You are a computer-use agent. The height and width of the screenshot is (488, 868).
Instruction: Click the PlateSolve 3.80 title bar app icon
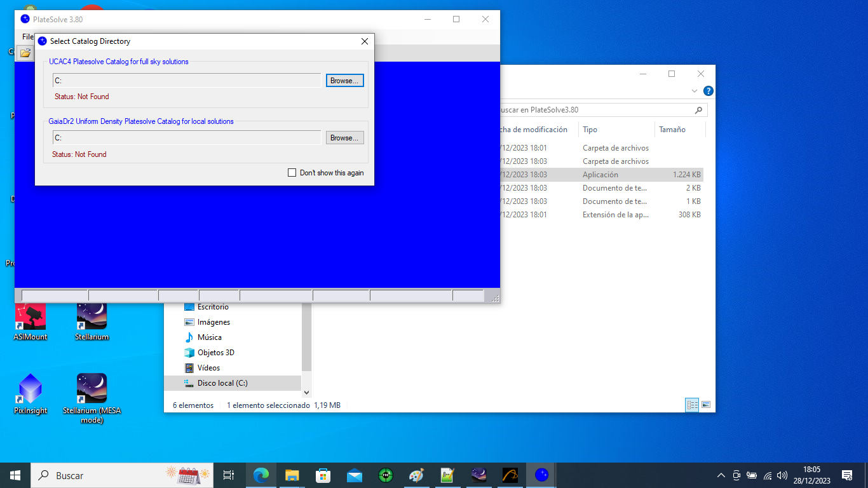coord(25,19)
